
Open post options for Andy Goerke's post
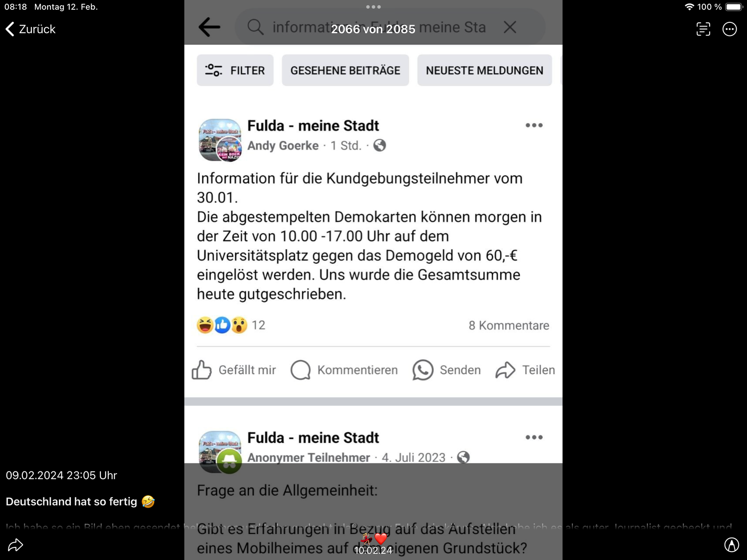pos(534,125)
